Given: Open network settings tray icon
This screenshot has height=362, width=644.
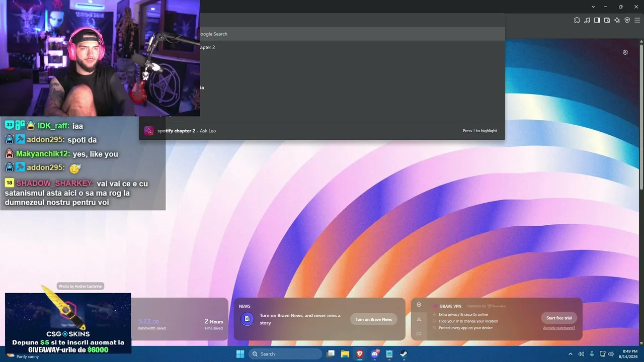Looking at the screenshot, I should [603, 354].
